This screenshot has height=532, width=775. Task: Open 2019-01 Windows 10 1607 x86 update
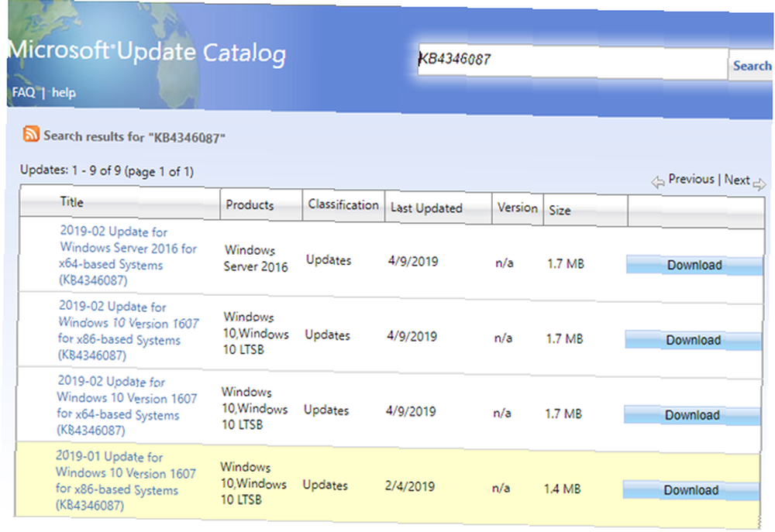pos(126,481)
